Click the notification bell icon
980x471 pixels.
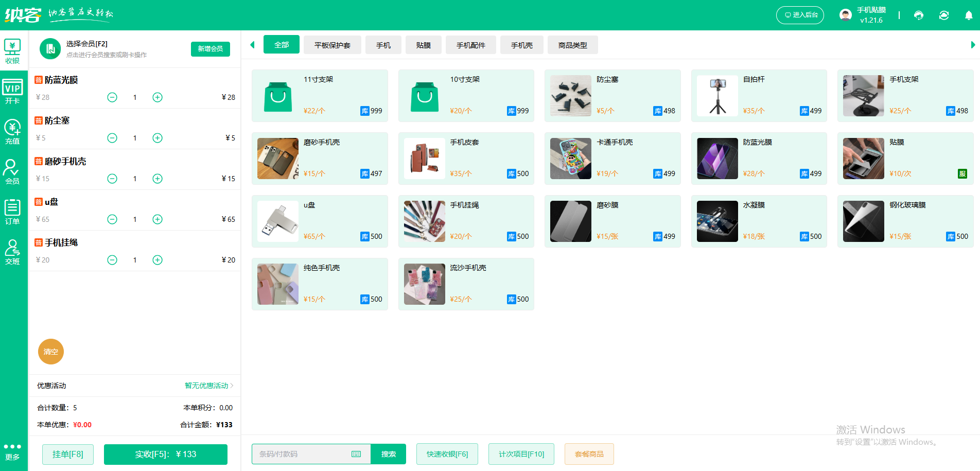point(969,15)
